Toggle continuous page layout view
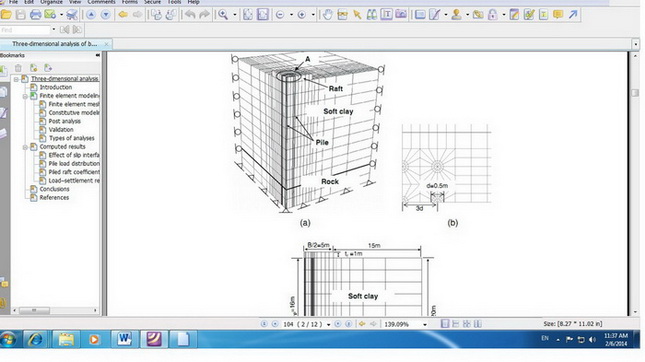645x362 pixels. coord(455,324)
